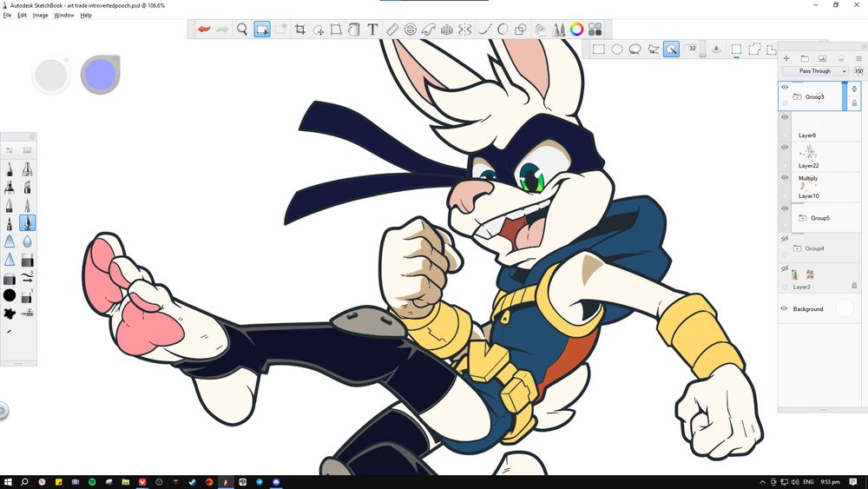
Task: Expand the Group4 folder
Action: coord(797,248)
